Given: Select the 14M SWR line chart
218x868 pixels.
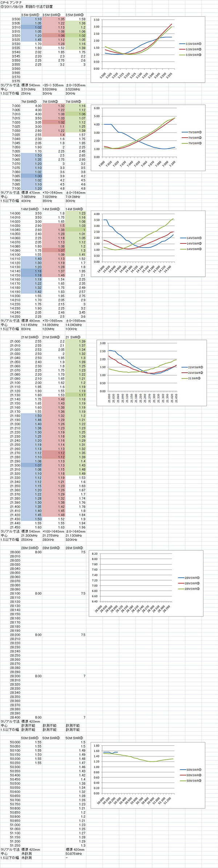Looking at the screenshot, I should [148, 244].
